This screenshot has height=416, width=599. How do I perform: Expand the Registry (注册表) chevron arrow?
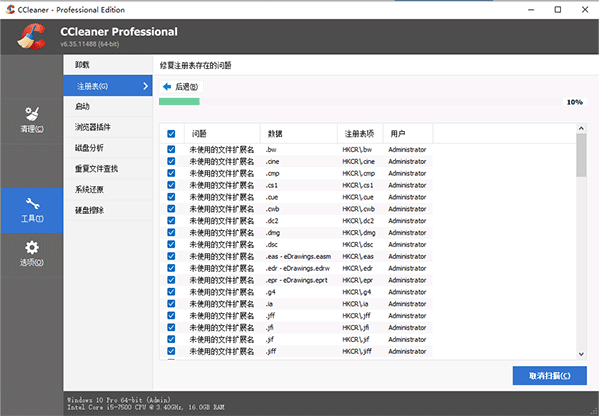click(145, 86)
